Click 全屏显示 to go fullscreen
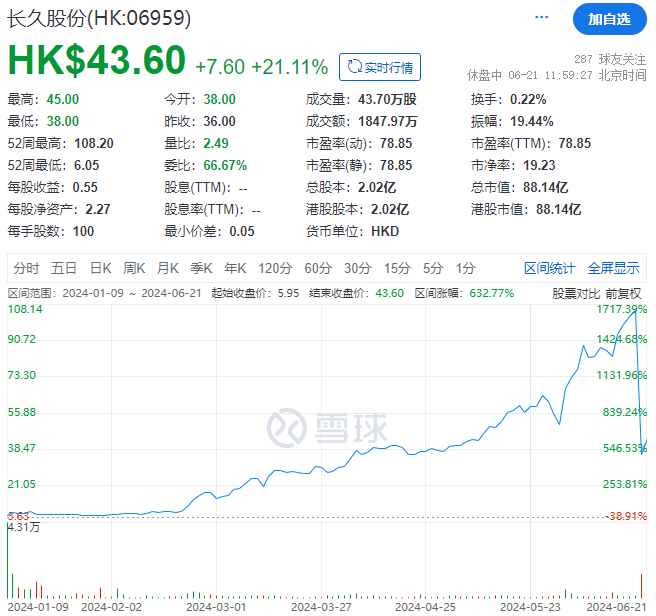 click(613, 268)
